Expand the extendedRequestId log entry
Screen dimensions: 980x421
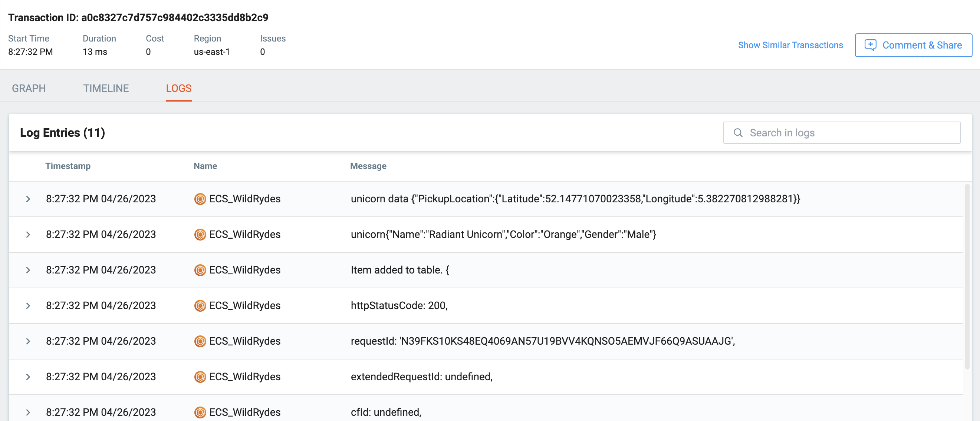point(28,377)
